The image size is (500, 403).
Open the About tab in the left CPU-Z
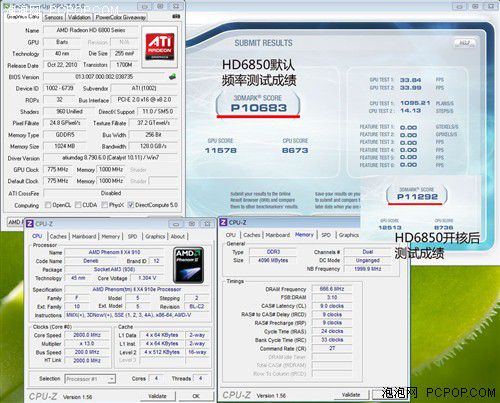point(178,236)
